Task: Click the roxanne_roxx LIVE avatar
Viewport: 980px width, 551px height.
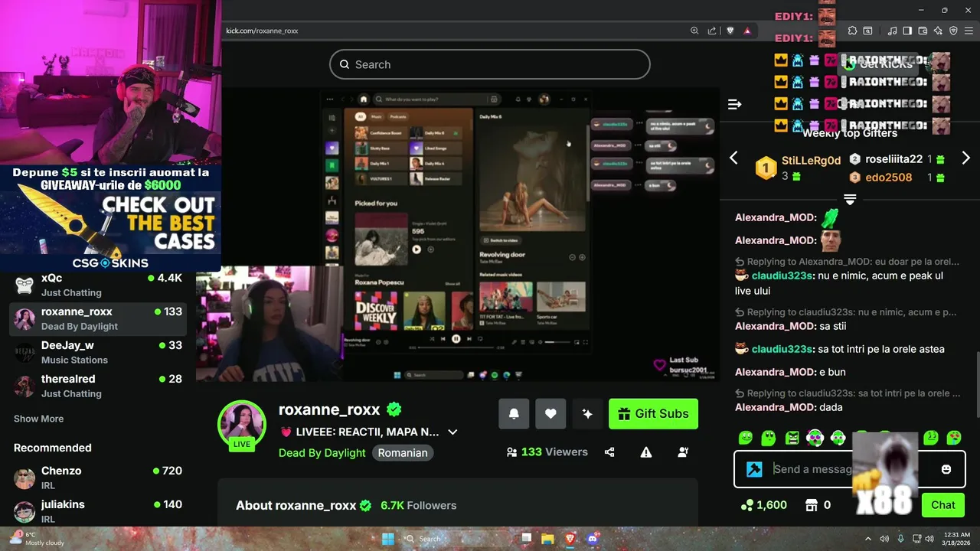Action: pos(242,425)
